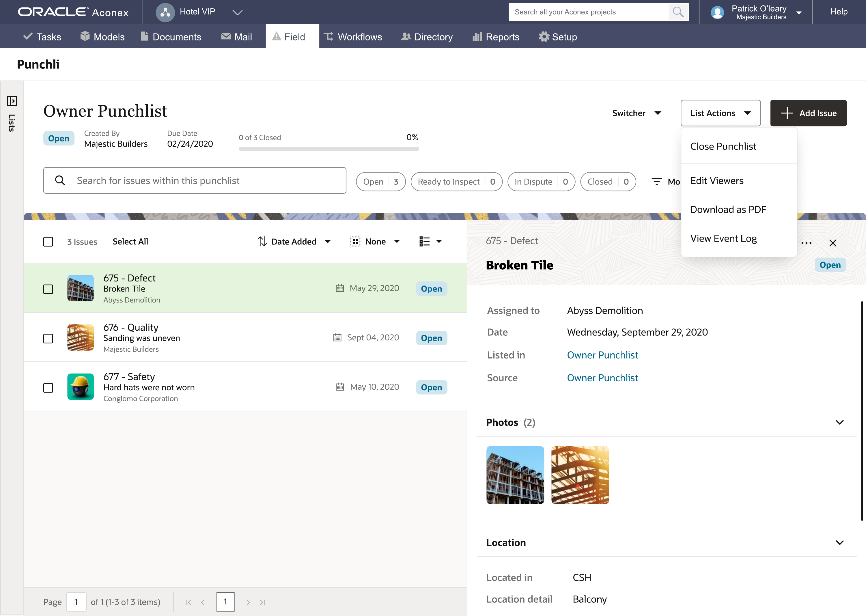866x616 pixels.
Task: Click the 0 of 3 Closed progress bar
Action: [x=329, y=149]
